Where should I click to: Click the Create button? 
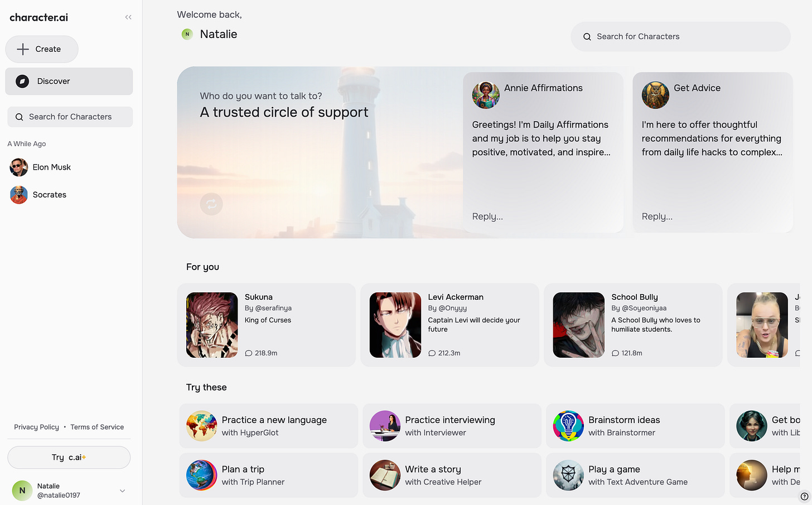click(x=42, y=49)
